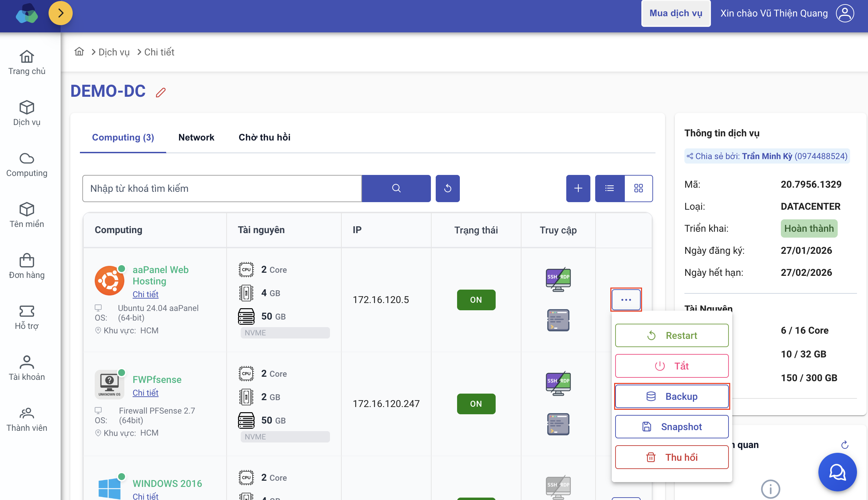Click the home breadcrumb icon
The height and width of the screenshot is (500, 868).
(79, 52)
